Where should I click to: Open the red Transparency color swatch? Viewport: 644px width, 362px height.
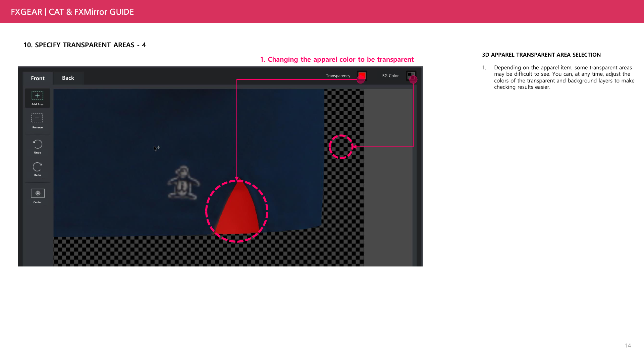click(362, 76)
